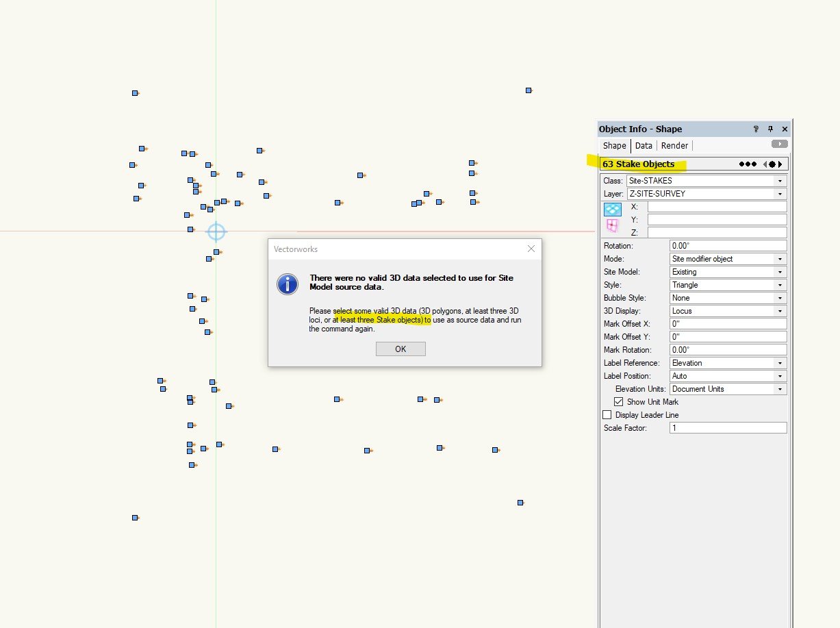
Task: Expand the Layer dropdown Z-SITE-SURVEY
Action: click(706, 194)
